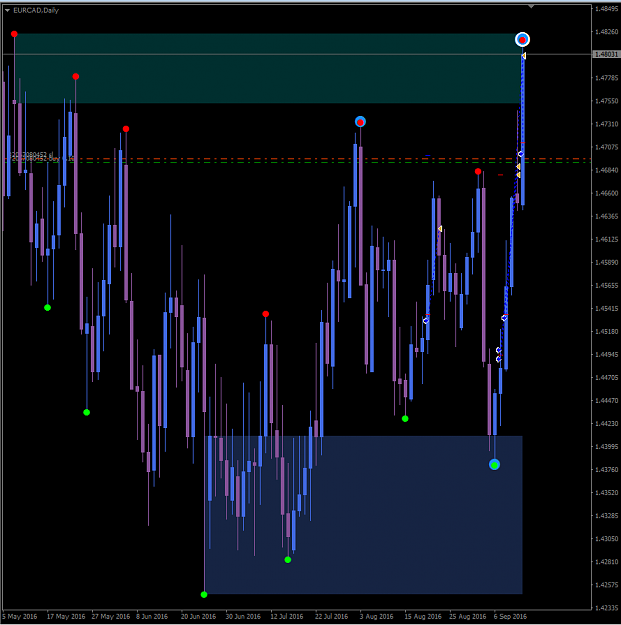The width and height of the screenshot is (621, 625).
Task: Click the 12 Jul 2016 date label
Action: click(287, 617)
